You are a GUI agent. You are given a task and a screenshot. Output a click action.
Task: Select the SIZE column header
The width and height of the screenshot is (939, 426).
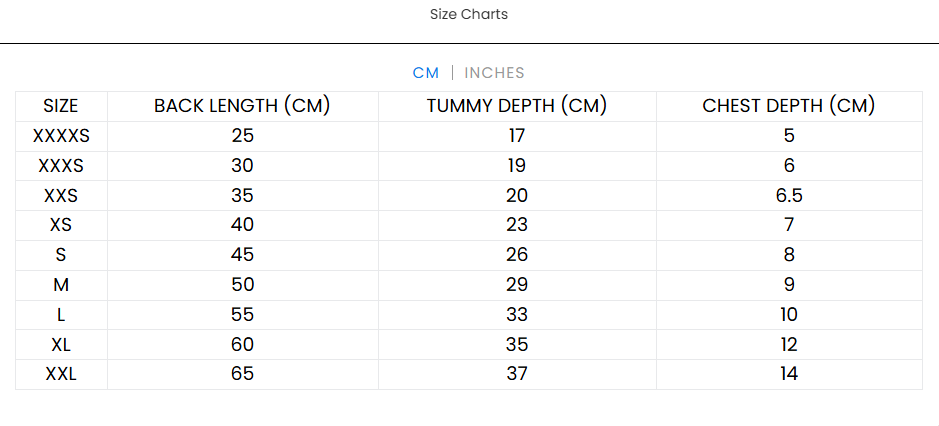61,106
